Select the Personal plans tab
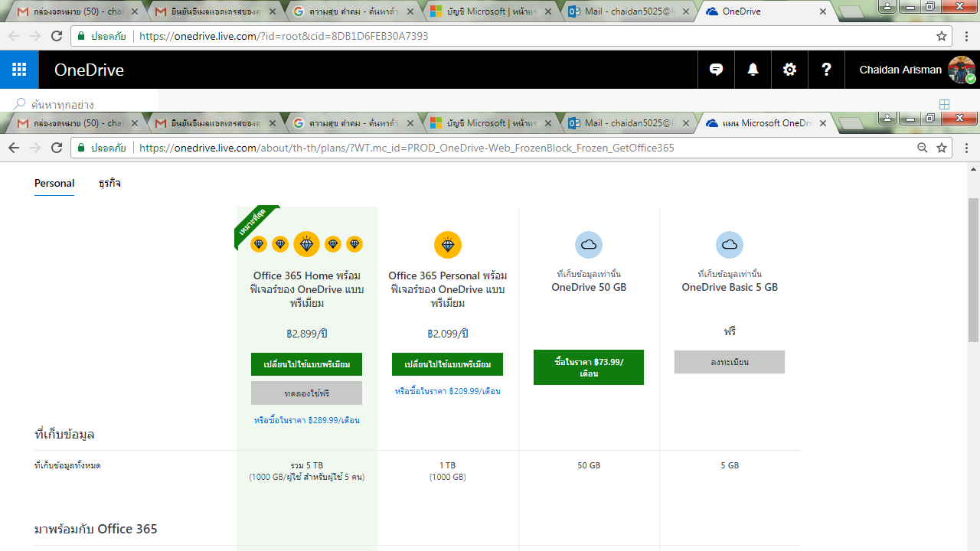Image resolution: width=980 pixels, height=551 pixels. point(54,183)
